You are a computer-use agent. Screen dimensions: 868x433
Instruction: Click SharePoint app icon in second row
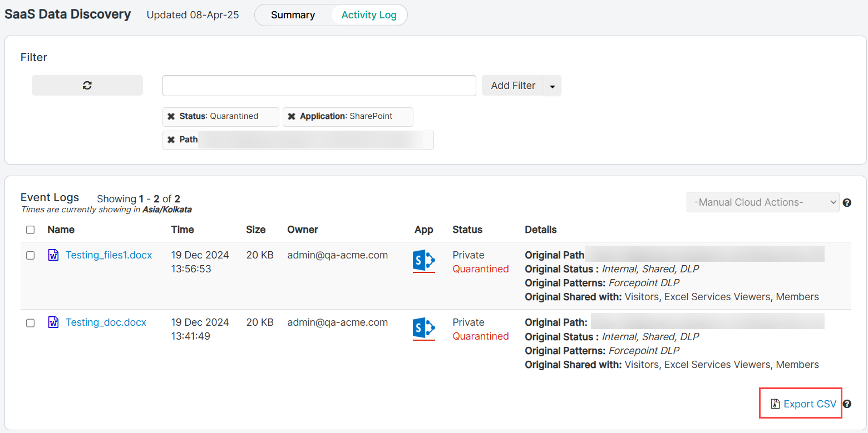423,328
